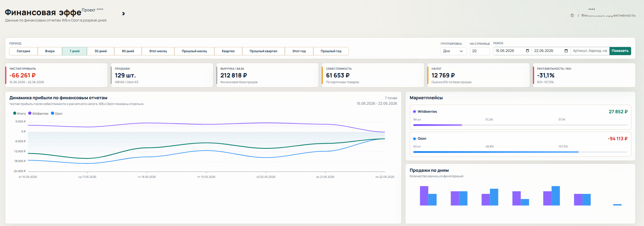The width and height of the screenshot is (644, 226).
Task: Open the home icon in breadcrumb
Action: [x=572, y=15]
